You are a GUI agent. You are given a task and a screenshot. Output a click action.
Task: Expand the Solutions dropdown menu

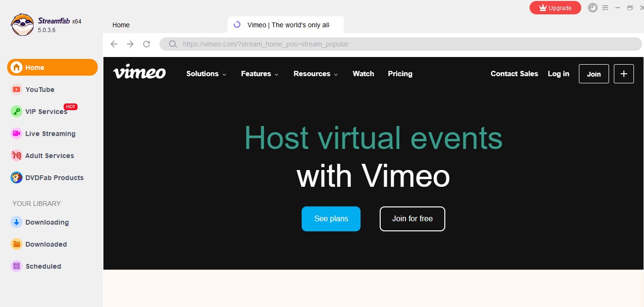pyautogui.click(x=206, y=74)
